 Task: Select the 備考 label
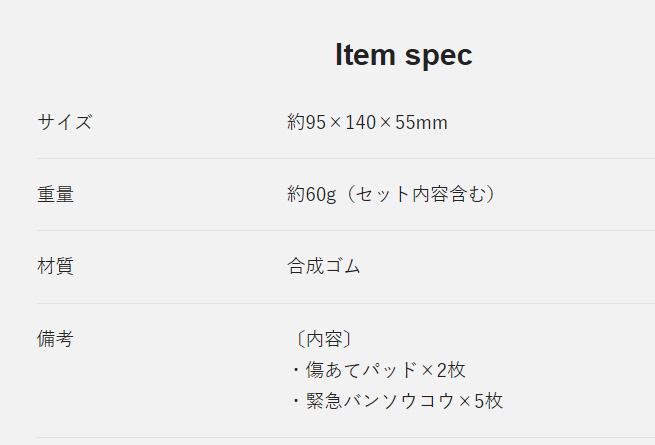[56, 338]
